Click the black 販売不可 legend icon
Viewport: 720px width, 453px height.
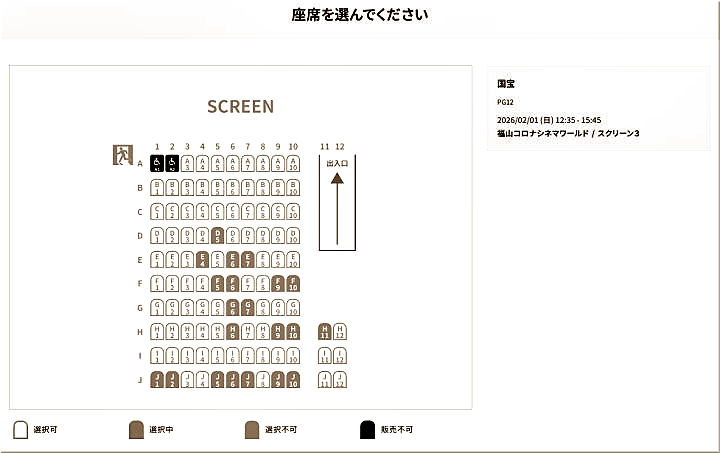click(367, 429)
